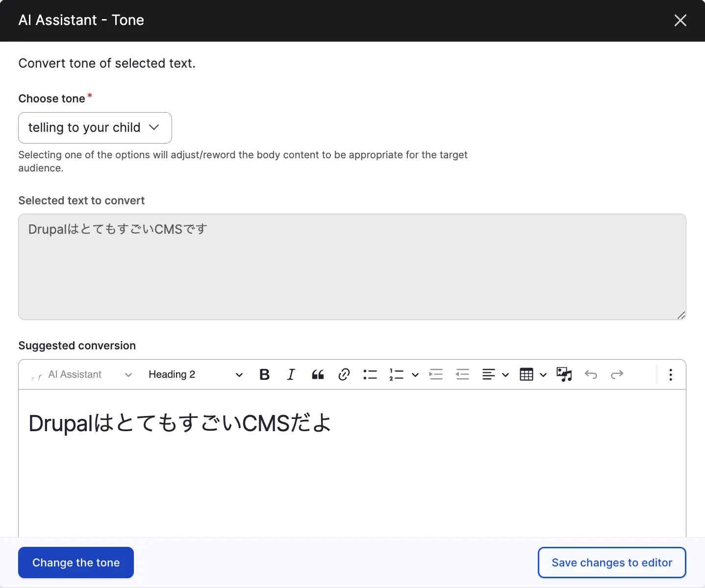
Task: Click the redo arrow in the toolbar
Action: pyautogui.click(x=617, y=375)
